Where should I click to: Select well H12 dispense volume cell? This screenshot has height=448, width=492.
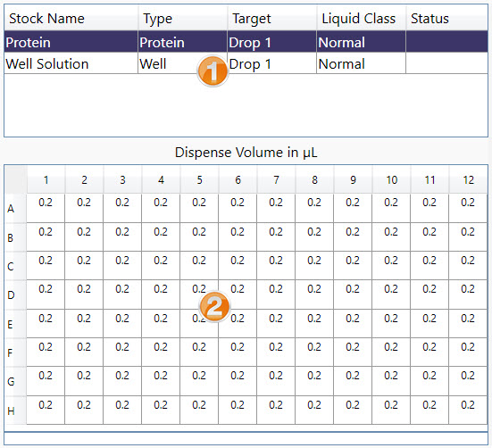[x=468, y=411]
